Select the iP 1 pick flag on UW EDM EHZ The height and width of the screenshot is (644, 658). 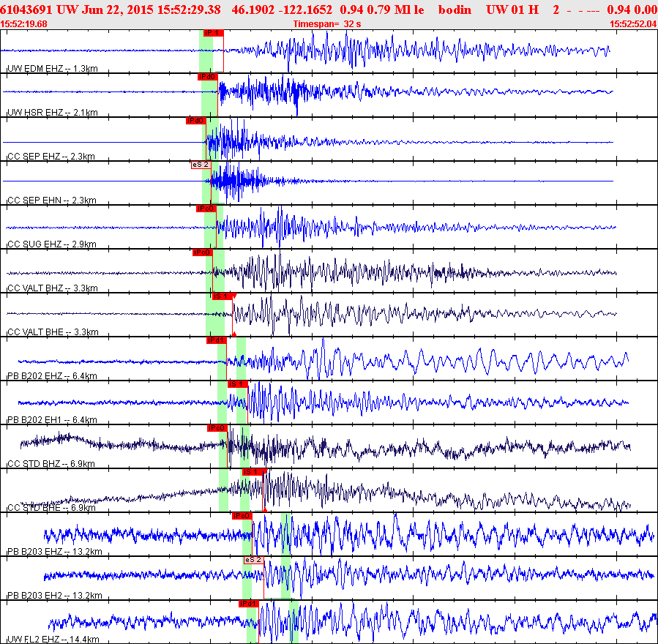(x=213, y=33)
